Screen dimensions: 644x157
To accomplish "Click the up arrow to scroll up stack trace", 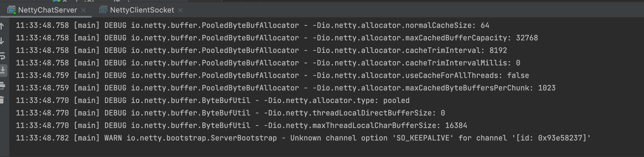I will (x=2, y=26).
